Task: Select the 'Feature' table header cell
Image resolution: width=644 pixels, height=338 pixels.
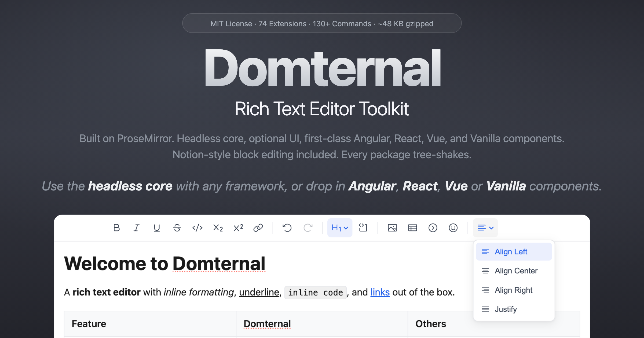Action: tap(150, 324)
